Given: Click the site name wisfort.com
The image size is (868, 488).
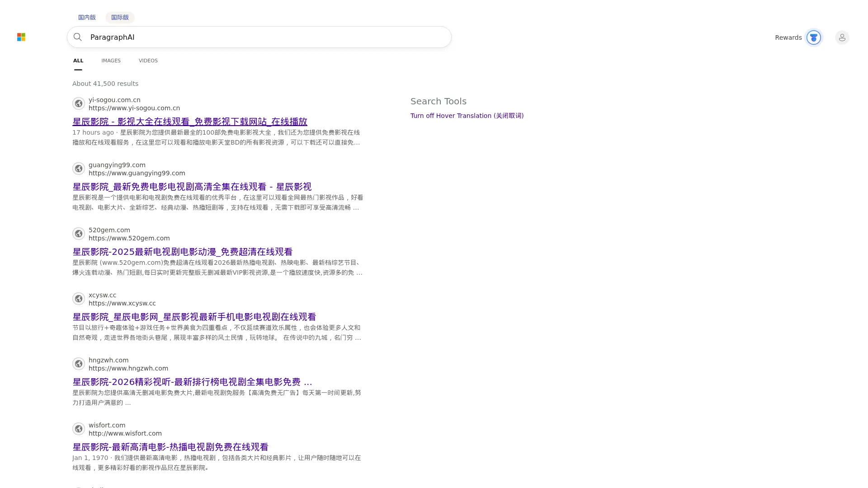Looking at the screenshot, I should [x=107, y=425].
